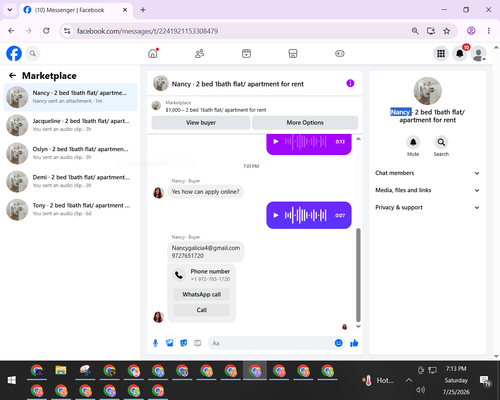The height and width of the screenshot is (400, 500).
Task: Search in conversation magnifier icon
Action: click(x=441, y=142)
